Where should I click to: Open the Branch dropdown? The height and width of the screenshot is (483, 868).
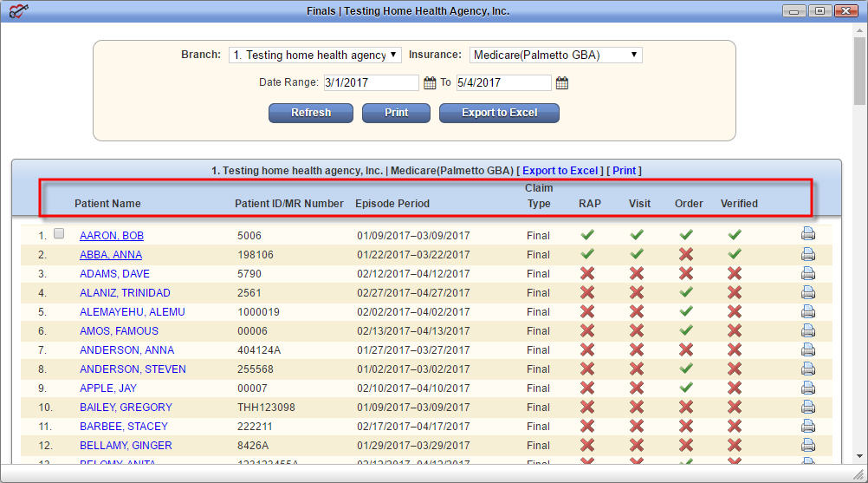tap(315, 55)
